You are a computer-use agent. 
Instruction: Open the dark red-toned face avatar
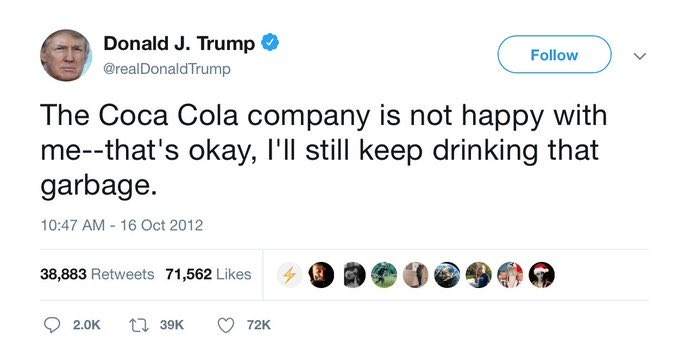[321, 275]
